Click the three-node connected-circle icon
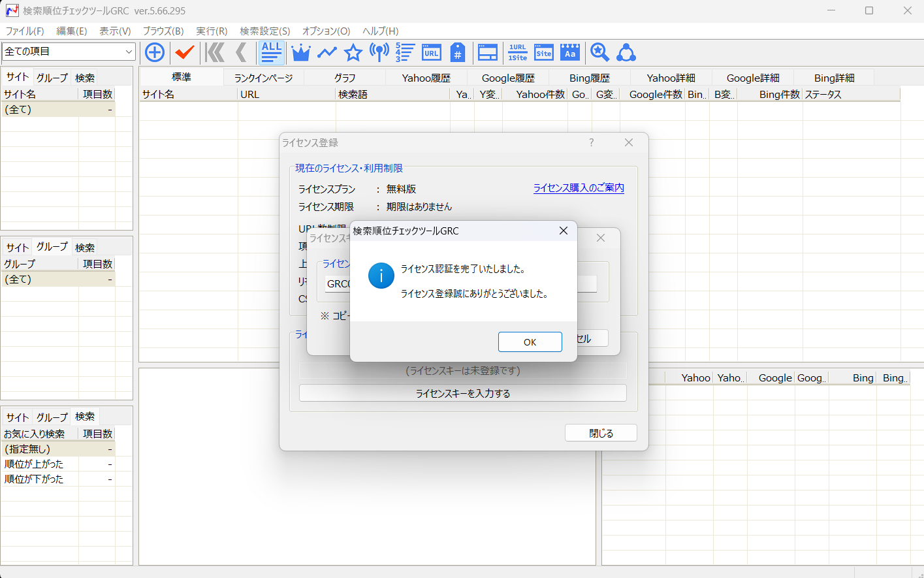Image resolution: width=924 pixels, height=578 pixels. 626,52
